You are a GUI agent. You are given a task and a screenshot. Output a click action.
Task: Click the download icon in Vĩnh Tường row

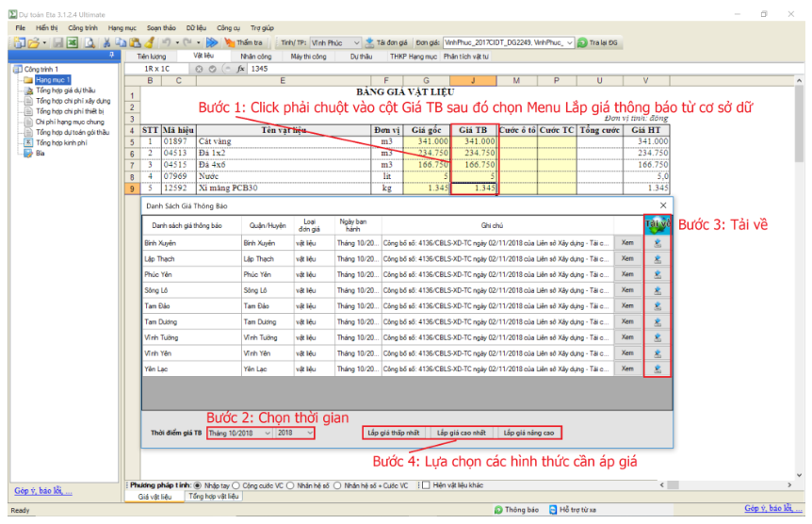point(658,337)
